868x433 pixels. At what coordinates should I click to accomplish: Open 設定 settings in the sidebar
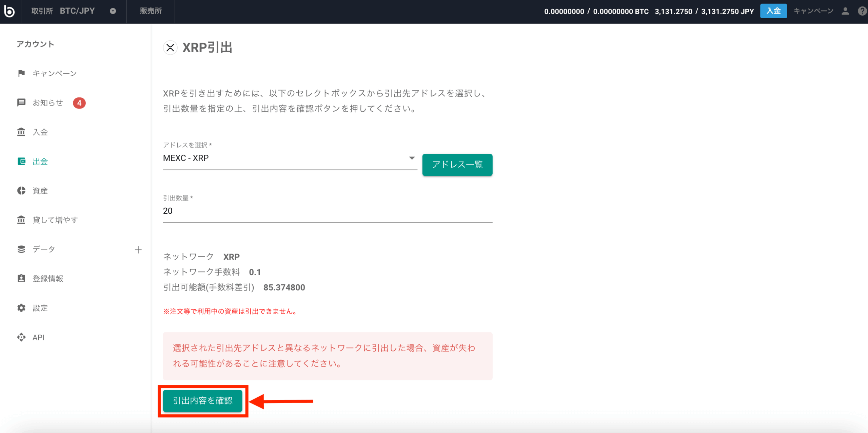(x=40, y=308)
